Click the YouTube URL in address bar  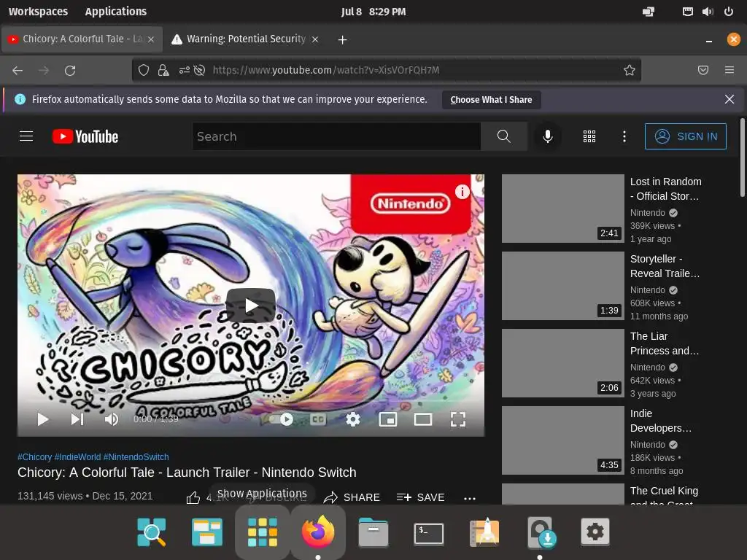326,71
